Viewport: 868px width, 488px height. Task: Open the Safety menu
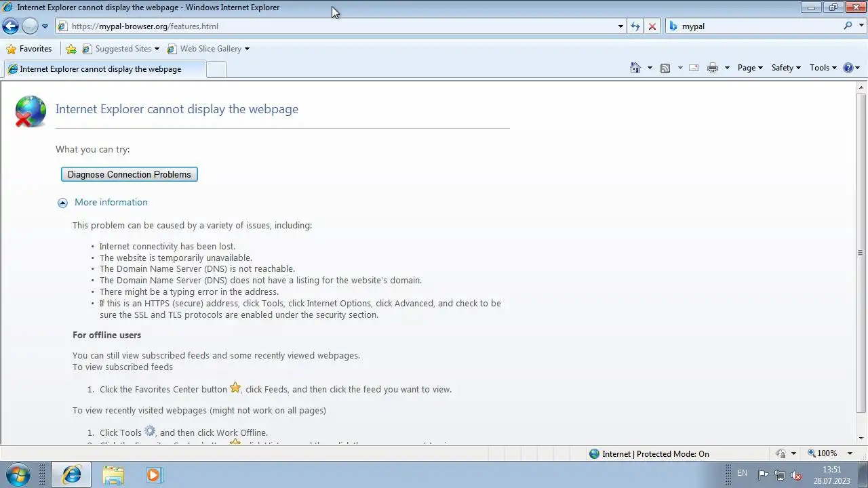click(x=786, y=68)
